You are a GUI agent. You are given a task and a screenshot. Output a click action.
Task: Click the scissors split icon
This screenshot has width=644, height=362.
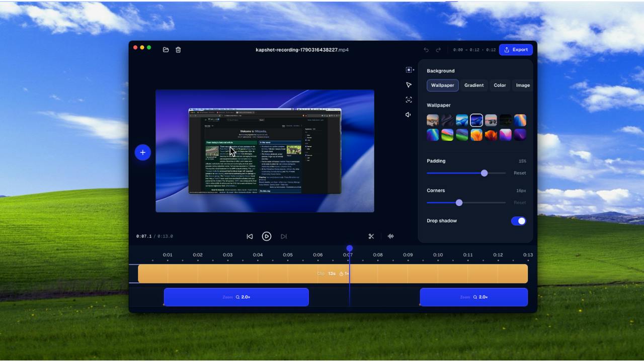(371, 236)
